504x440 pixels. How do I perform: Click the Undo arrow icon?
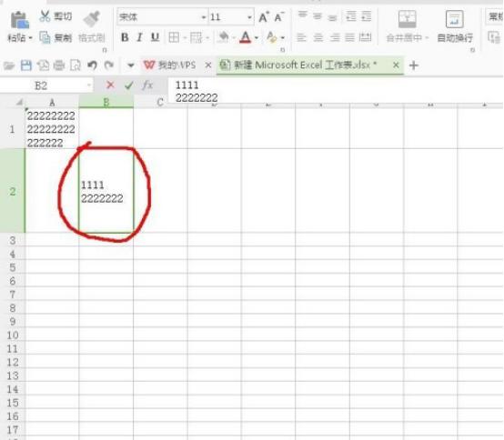(x=92, y=65)
